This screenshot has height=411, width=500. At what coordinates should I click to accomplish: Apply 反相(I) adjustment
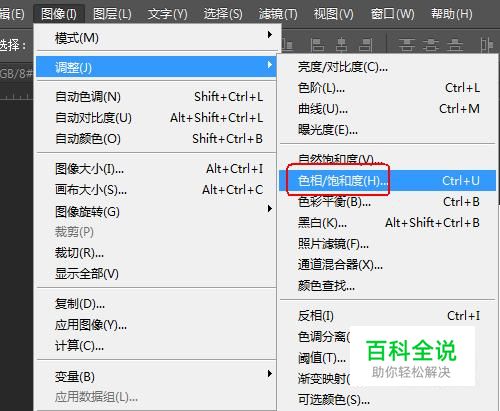[x=387, y=316]
